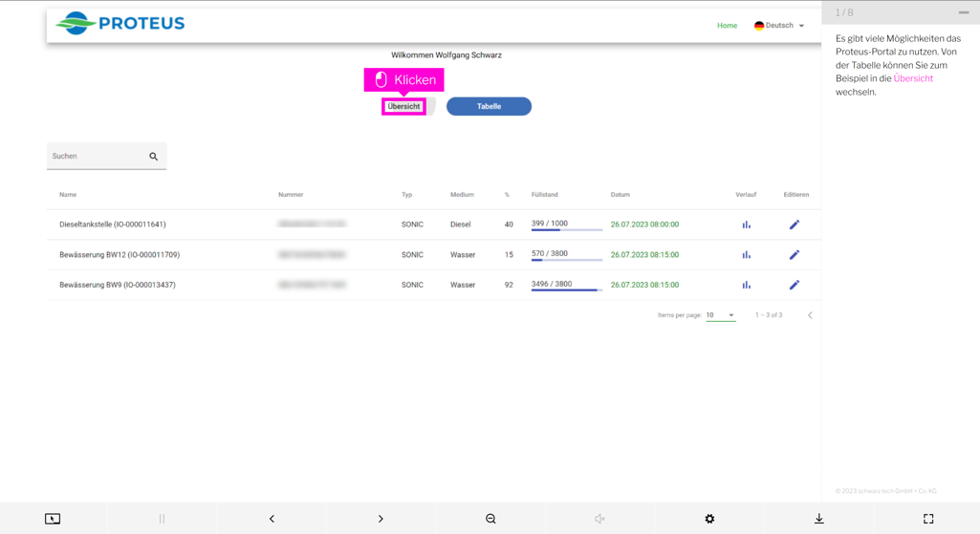The height and width of the screenshot is (534, 980).
Task: Edit the Dieseltankstelle entry
Action: [794, 224]
